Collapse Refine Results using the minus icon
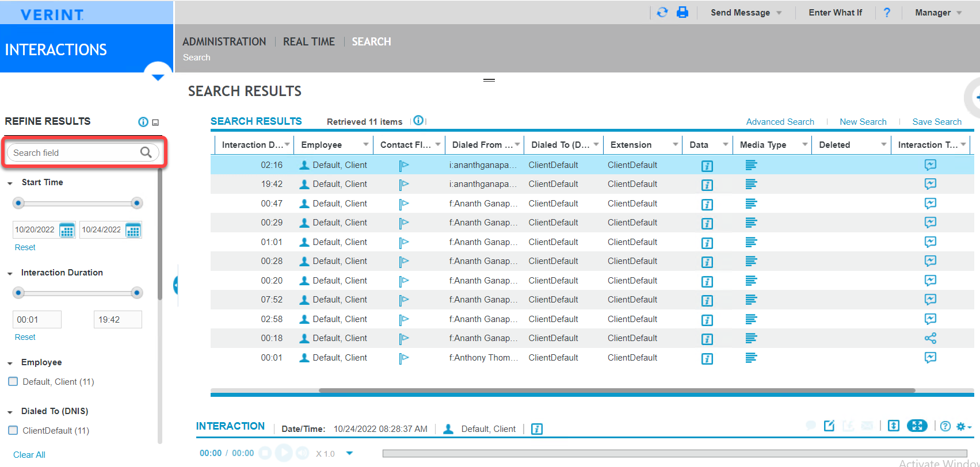Screen dimensions: 980x467 tap(155, 123)
